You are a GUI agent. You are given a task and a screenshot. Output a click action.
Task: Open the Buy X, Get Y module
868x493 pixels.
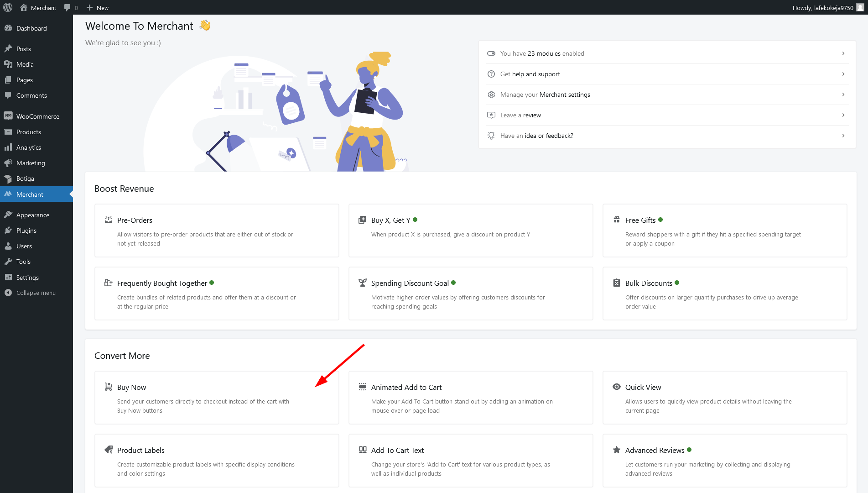pyautogui.click(x=471, y=231)
